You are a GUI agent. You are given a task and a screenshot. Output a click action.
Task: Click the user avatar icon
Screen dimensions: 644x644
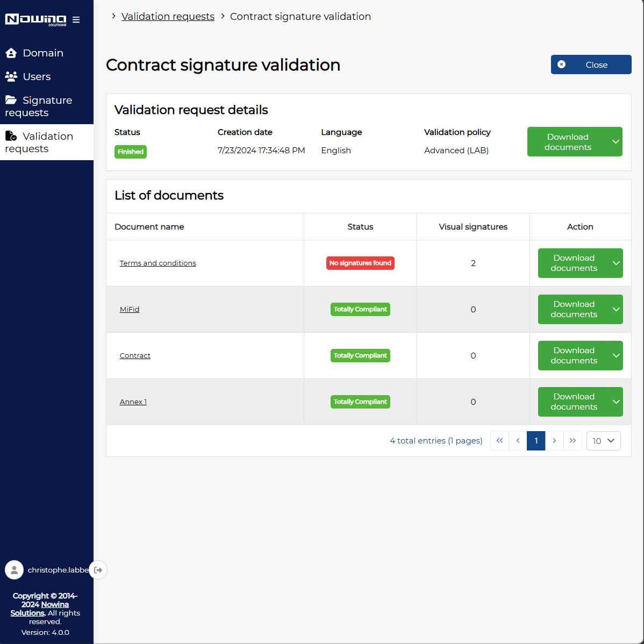click(x=15, y=570)
